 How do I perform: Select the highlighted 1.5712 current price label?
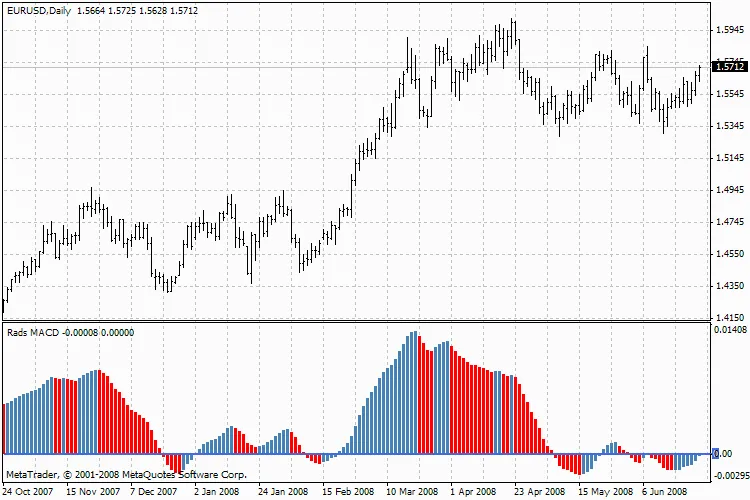729,67
